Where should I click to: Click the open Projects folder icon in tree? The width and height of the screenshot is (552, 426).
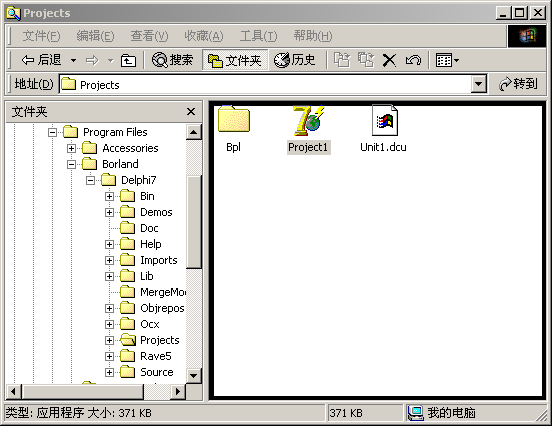127,340
